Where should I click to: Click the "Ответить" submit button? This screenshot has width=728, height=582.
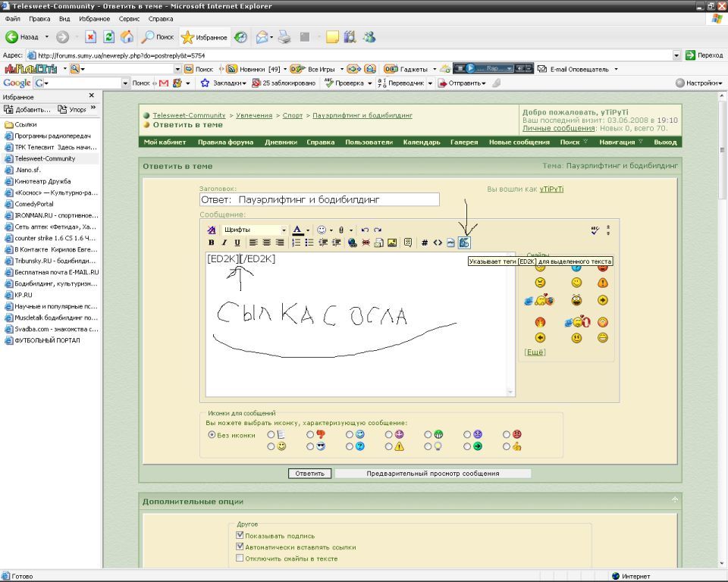click(x=309, y=474)
